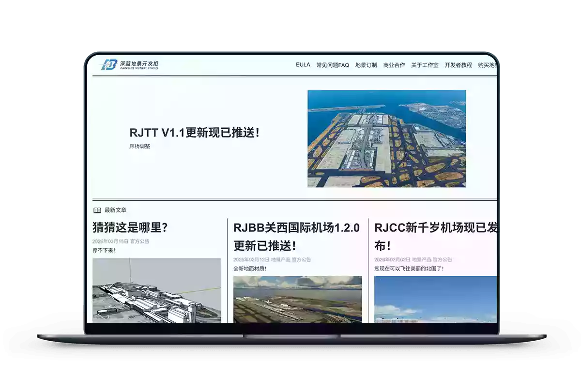Select 商业合作 in the top navigation
The width and height of the screenshot is (581, 392).
pos(394,65)
